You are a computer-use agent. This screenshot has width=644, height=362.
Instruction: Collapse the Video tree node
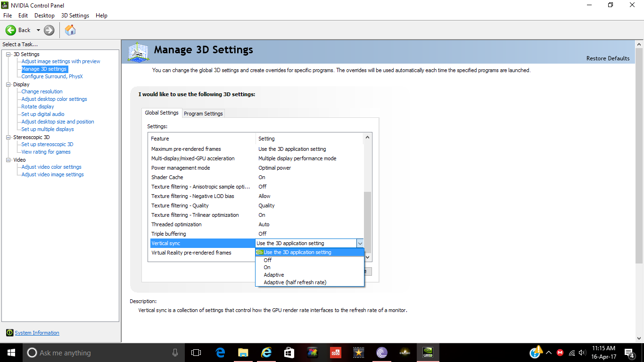click(x=8, y=160)
